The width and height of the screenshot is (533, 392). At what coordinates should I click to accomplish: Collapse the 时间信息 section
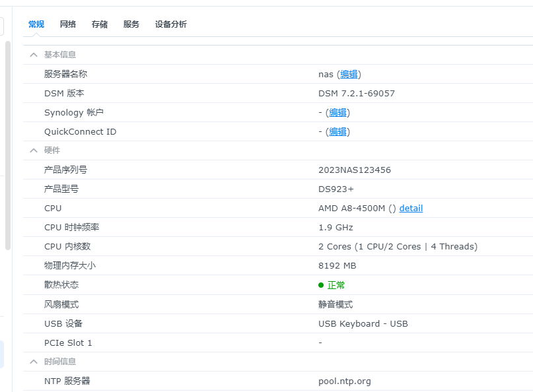pyautogui.click(x=33, y=361)
